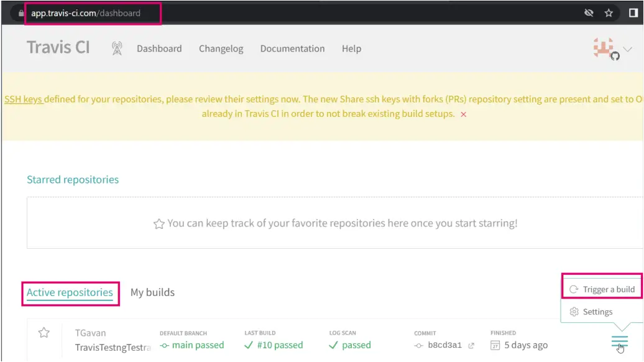
Task: Go to the Documentation page
Action: [292, 49]
